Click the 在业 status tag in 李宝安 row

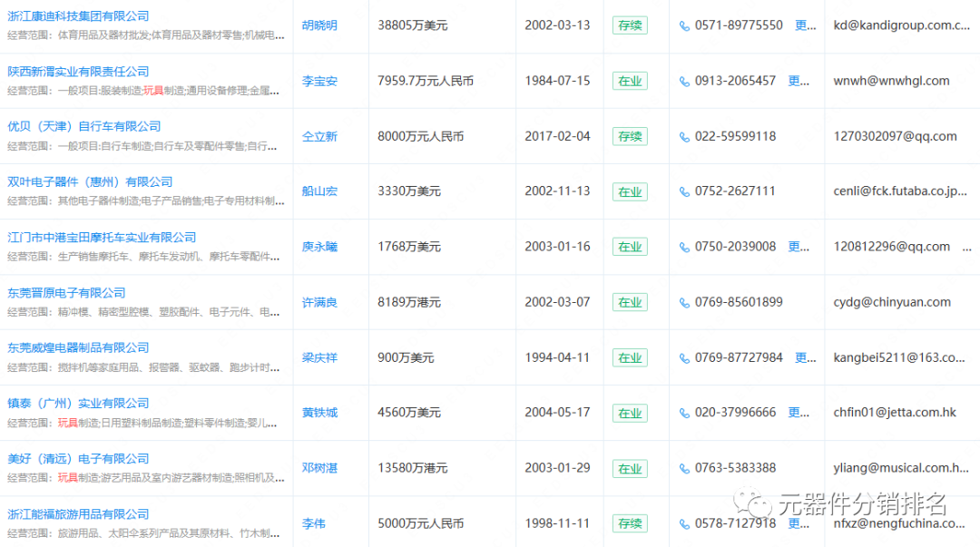630,82
